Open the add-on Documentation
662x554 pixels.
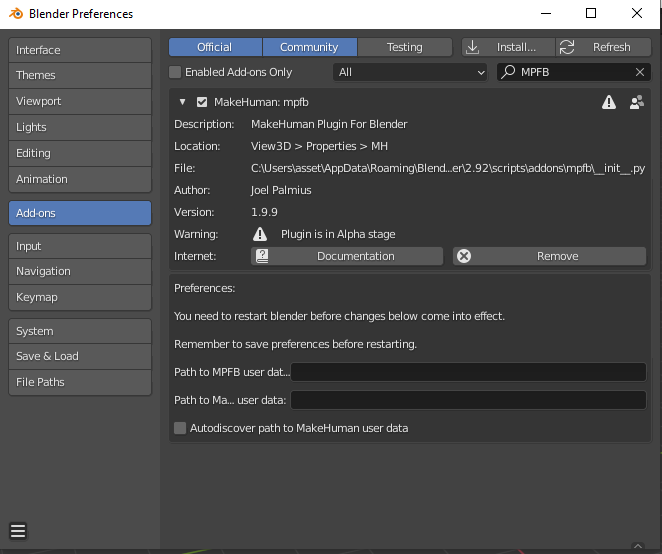point(347,256)
